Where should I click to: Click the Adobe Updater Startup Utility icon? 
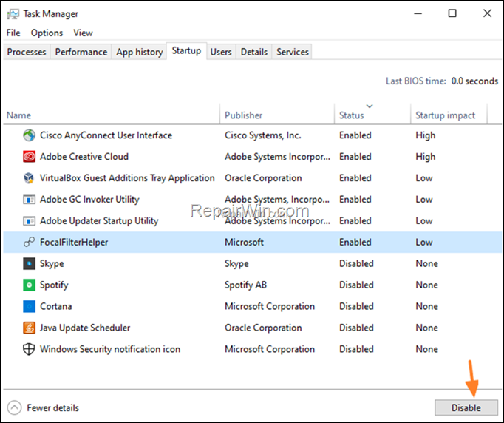[29, 221]
